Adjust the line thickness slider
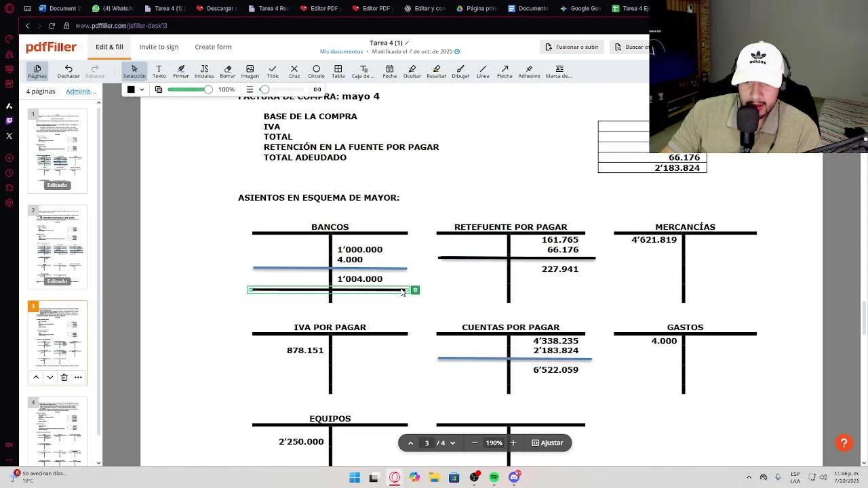This screenshot has width=868, height=488. tap(281, 89)
